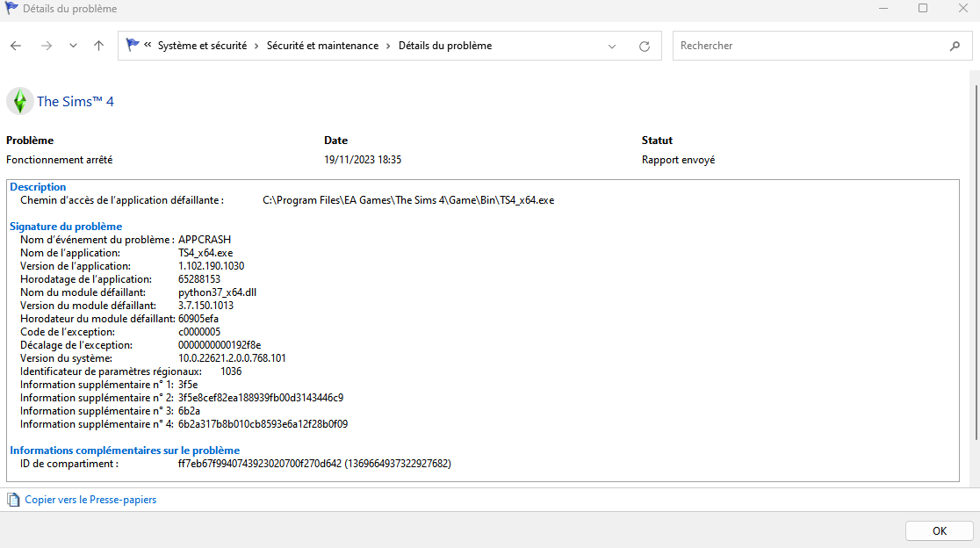Click application version 1.102.190.1030
This screenshot has width=980, height=548.
tap(212, 266)
